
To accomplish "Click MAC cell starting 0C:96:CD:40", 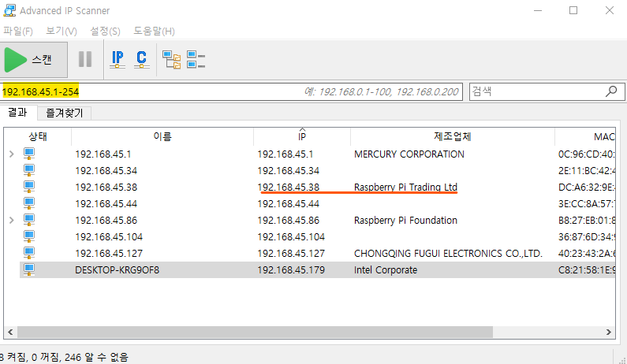I will coord(587,154).
